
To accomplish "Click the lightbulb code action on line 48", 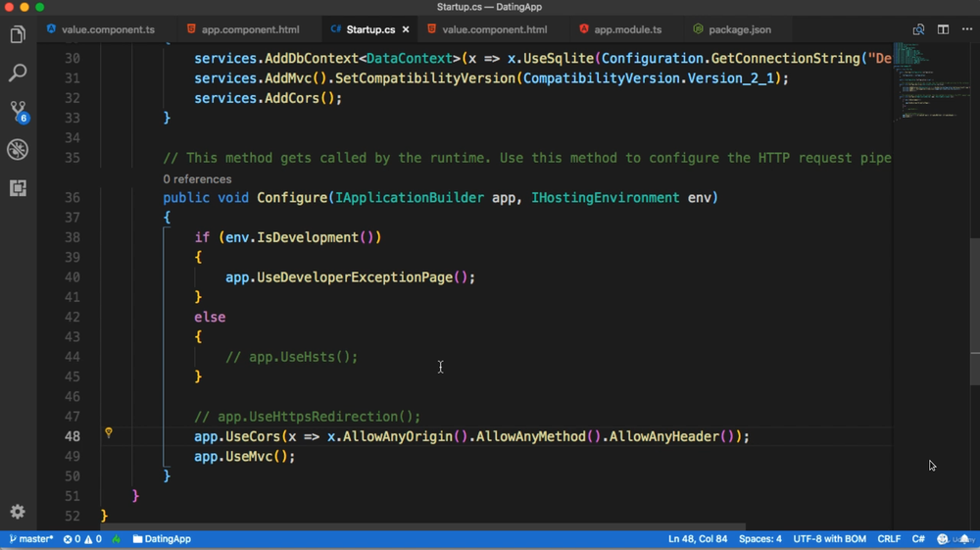I will click(x=109, y=432).
